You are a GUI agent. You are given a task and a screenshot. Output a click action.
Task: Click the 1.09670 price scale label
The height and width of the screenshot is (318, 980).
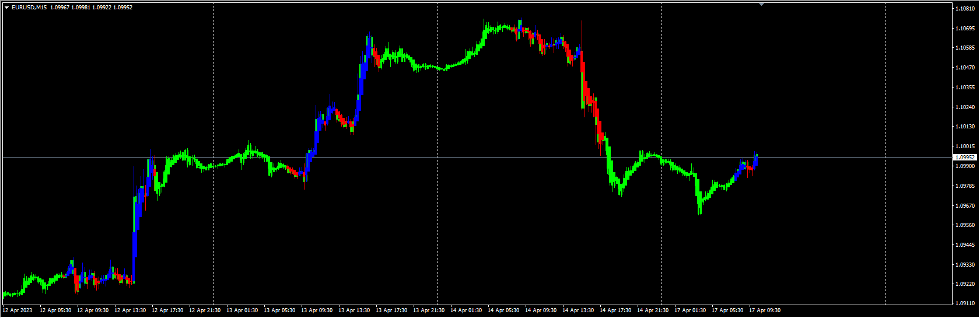pyautogui.click(x=965, y=205)
